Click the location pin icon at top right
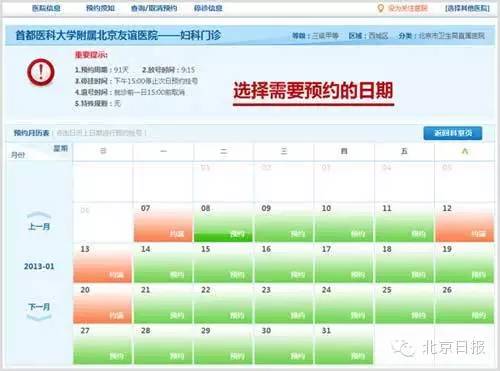This screenshot has width=500, height=371. point(380,8)
